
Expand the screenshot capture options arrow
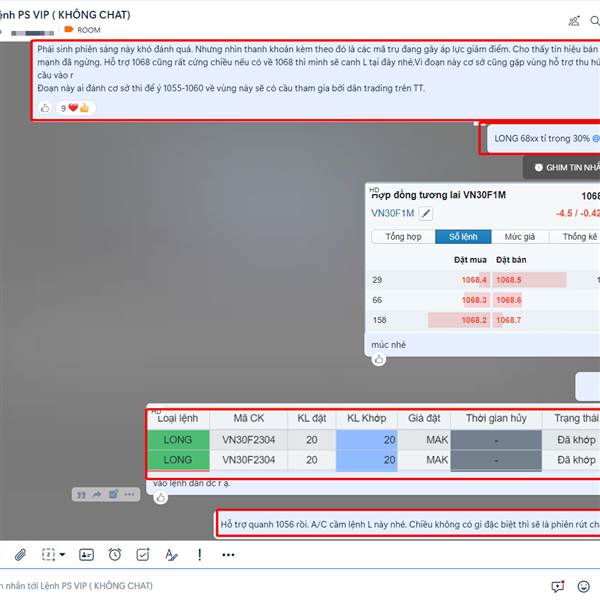tap(62, 554)
